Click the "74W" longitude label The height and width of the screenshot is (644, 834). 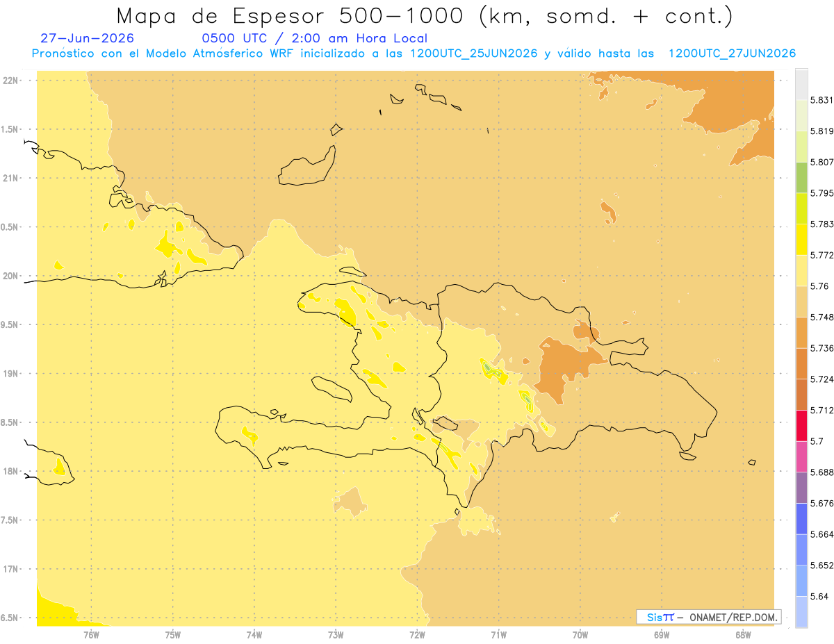[254, 634]
